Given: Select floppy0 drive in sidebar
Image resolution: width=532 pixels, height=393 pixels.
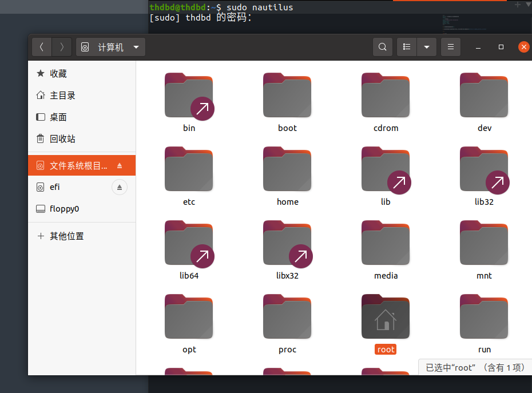Looking at the screenshot, I should (x=82, y=209).
